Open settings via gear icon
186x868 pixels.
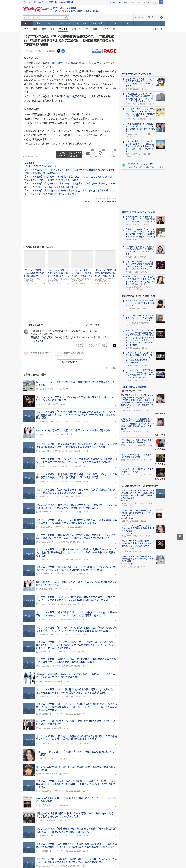[x=161, y=18]
